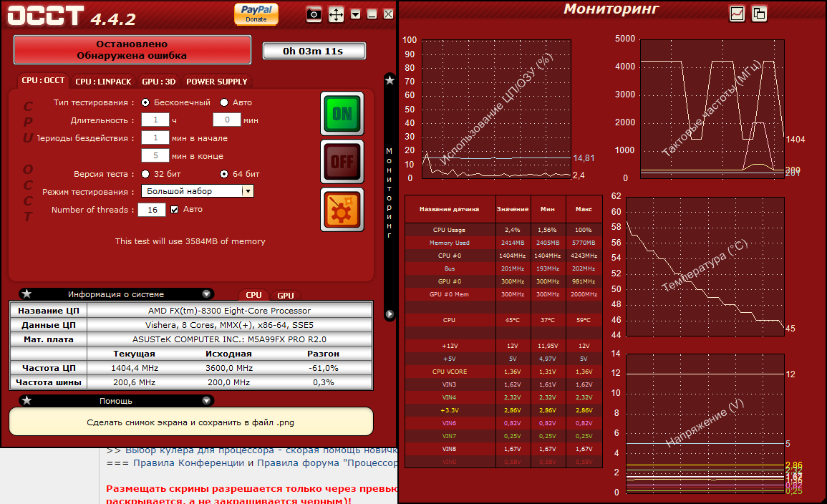
Task: Click the 1404,4 MHz current CPU frequency
Action: (x=135, y=368)
